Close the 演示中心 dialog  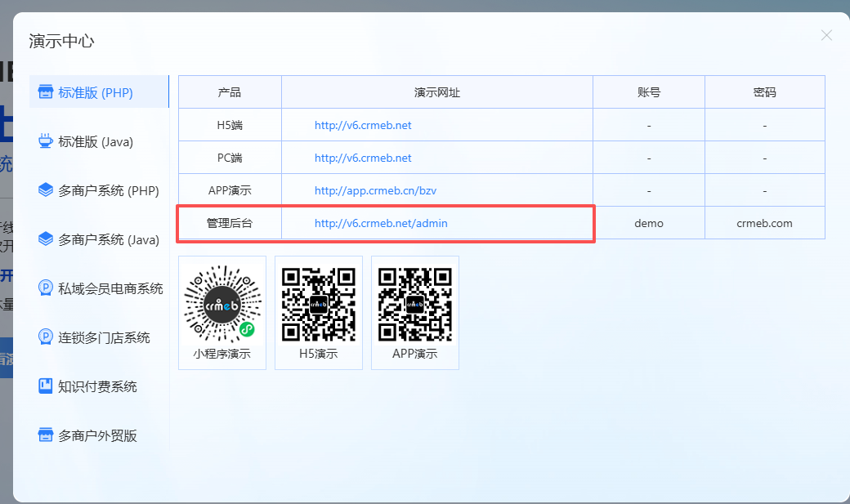tap(826, 35)
